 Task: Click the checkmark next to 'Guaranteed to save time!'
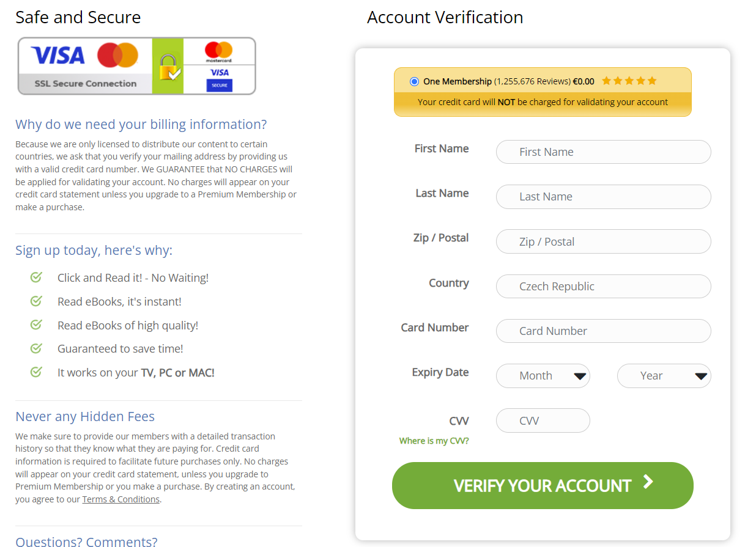pos(35,348)
